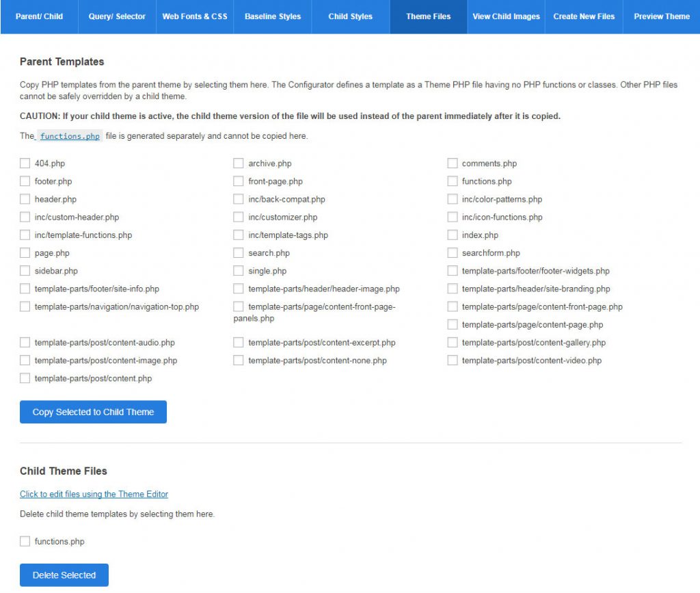Check template-parts/post/content-none.php
700x593 pixels.
coord(239,360)
